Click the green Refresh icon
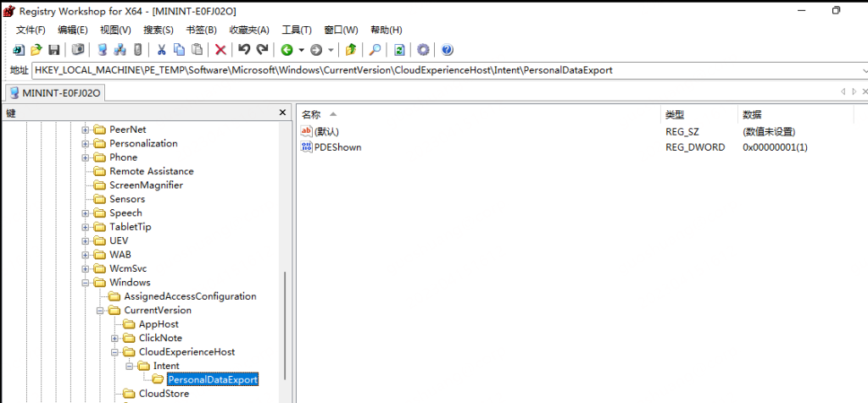The height and width of the screenshot is (403, 868). pos(399,50)
